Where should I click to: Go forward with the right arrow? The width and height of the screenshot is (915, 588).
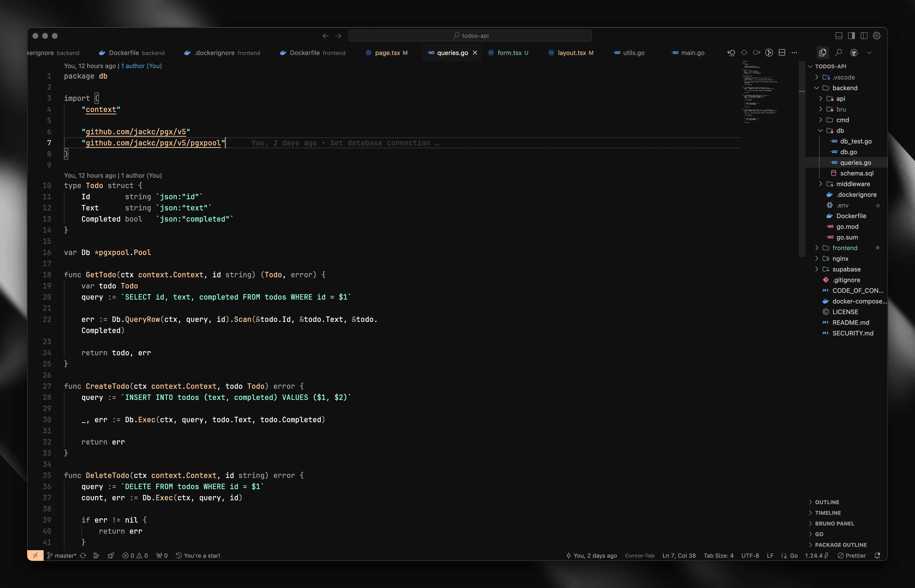(338, 36)
